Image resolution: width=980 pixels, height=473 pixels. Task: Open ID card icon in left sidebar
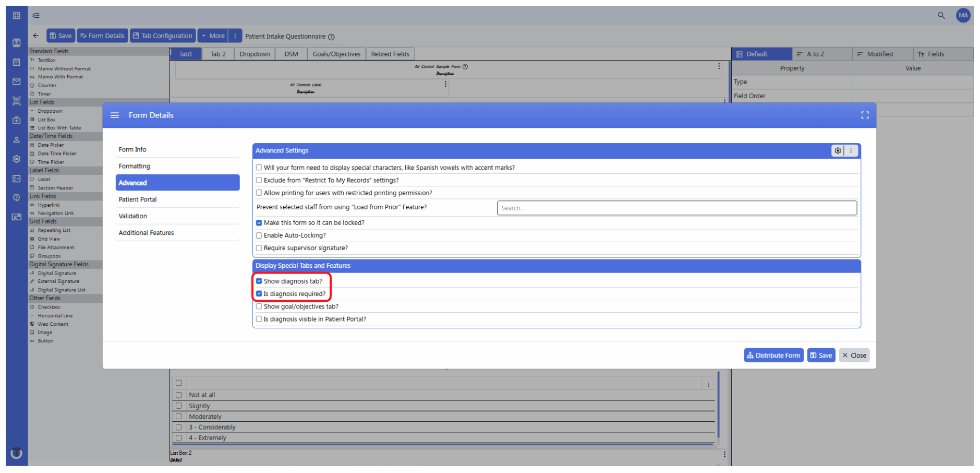pyautogui.click(x=17, y=217)
